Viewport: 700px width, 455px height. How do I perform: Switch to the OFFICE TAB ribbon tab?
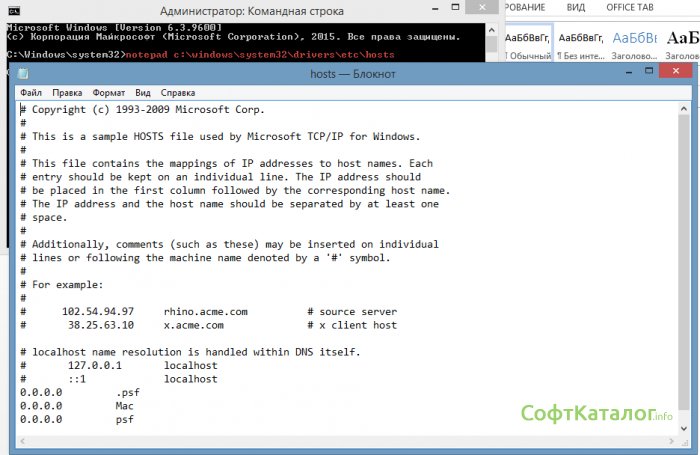[x=632, y=8]
